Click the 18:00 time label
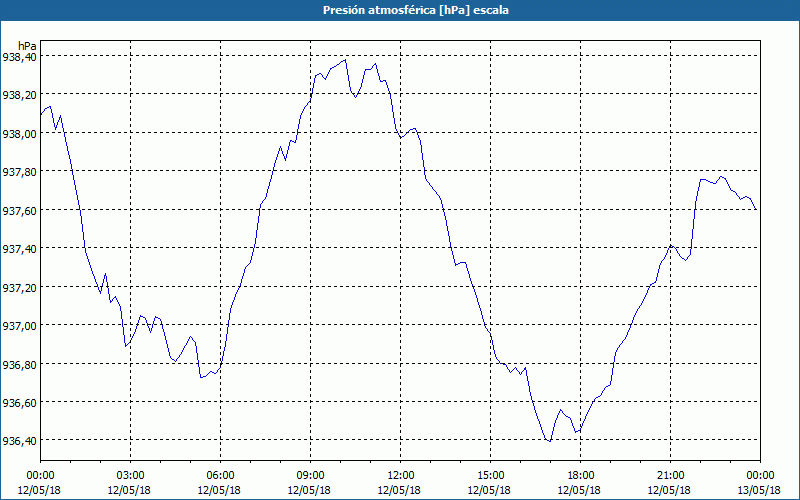 (580, 476)
